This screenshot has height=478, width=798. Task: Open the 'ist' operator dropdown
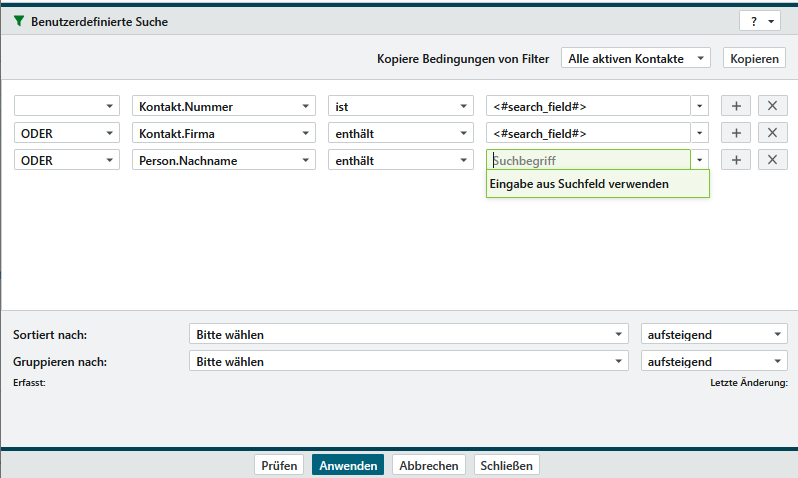click(x=400, y=106)
